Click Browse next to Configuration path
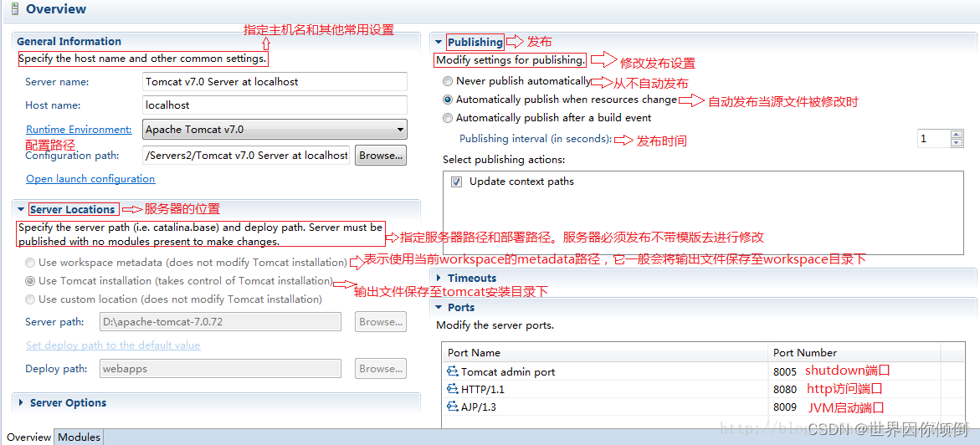980x445 pixels. 381,155
